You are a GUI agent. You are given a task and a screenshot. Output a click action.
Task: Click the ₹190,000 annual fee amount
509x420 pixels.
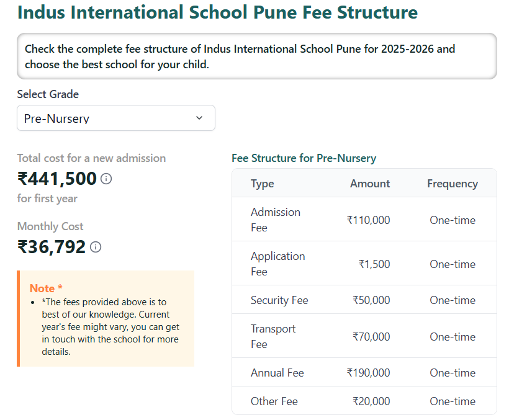[368, 373]
